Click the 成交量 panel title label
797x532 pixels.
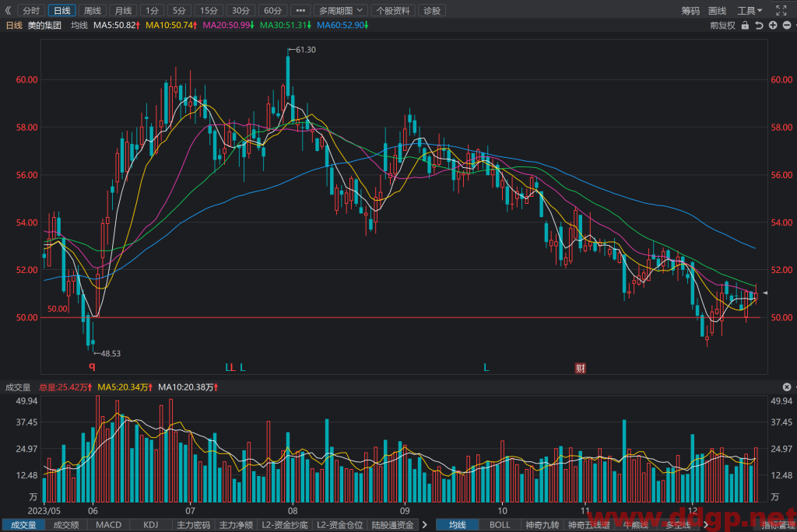18,387
